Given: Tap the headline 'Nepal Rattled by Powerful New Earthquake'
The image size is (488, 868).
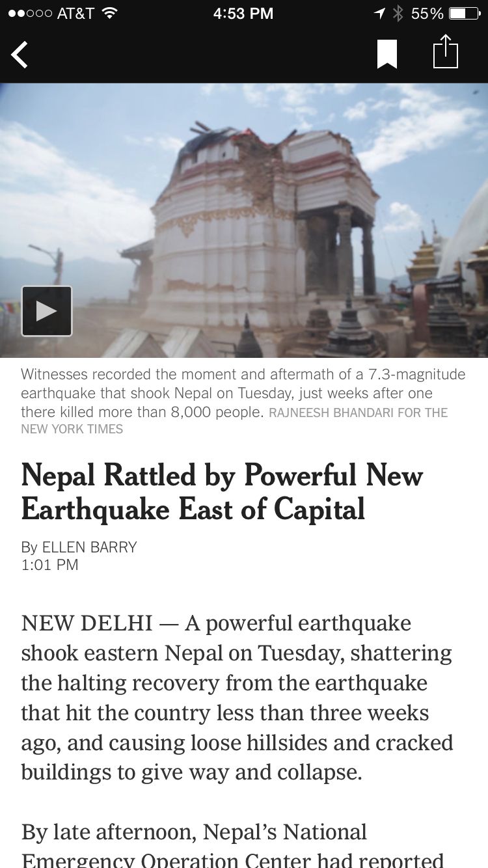Looking at the screenshot, I should pyautogui.click(x=222, y=492).
